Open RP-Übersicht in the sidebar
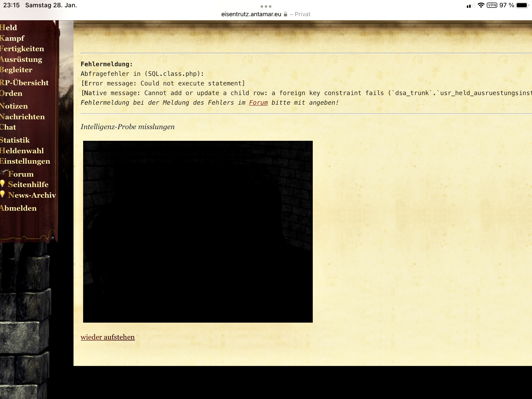Screen dimensions: 532x399 pyautogui.click(x=24, y=83)
